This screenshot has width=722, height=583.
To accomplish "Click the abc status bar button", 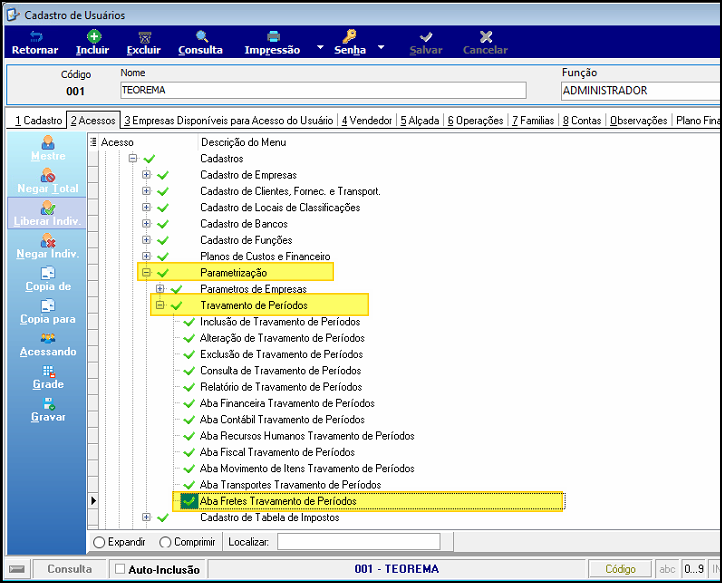I will tap(667, 569).
